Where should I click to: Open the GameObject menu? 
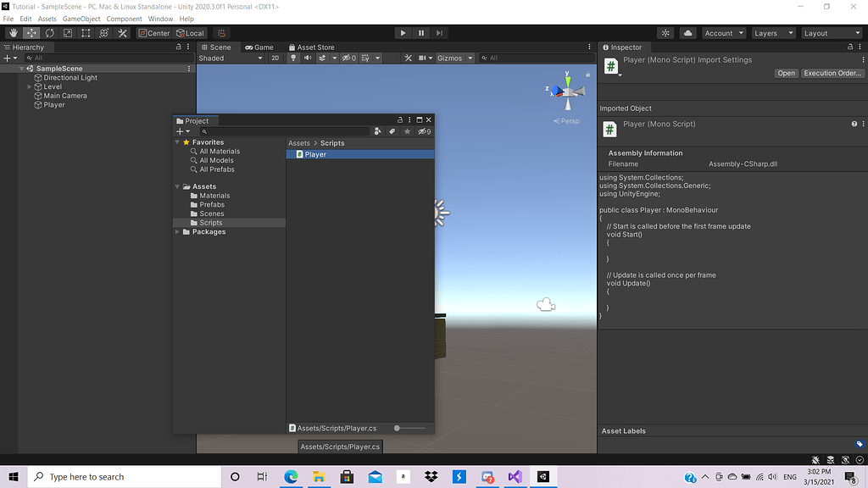pos(82,18)
